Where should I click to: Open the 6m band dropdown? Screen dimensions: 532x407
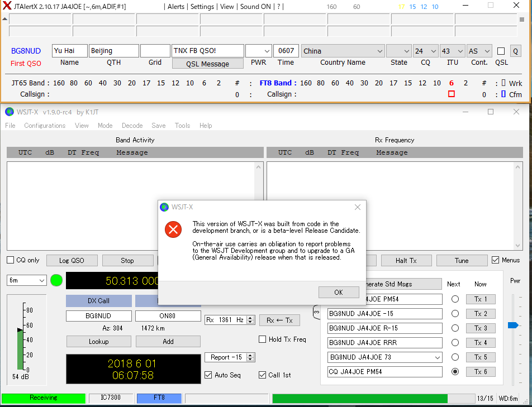(x=26, y=280)
